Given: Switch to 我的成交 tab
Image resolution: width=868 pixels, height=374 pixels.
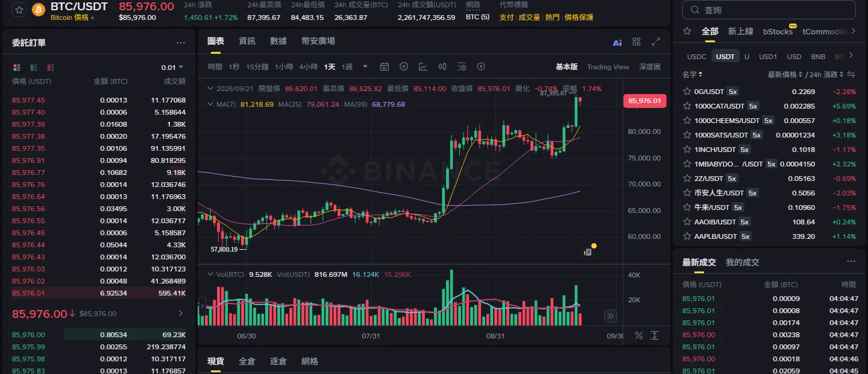Looking at the screenshot, I should tap(743, 262).
